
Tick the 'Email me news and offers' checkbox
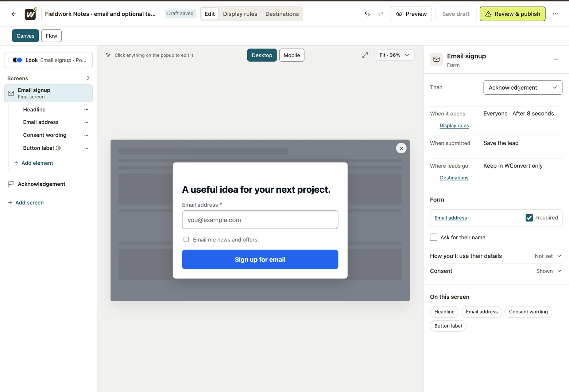(x=186, y=239)
